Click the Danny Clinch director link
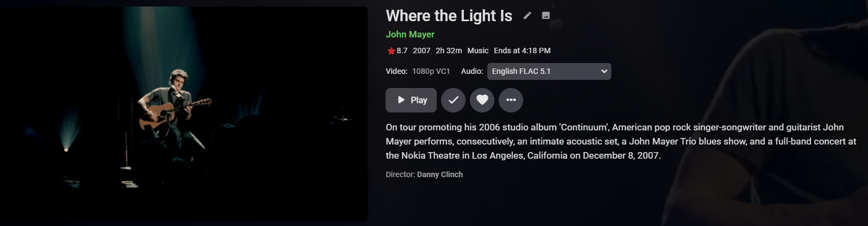 pyautogui.click(x=439, y=174)
